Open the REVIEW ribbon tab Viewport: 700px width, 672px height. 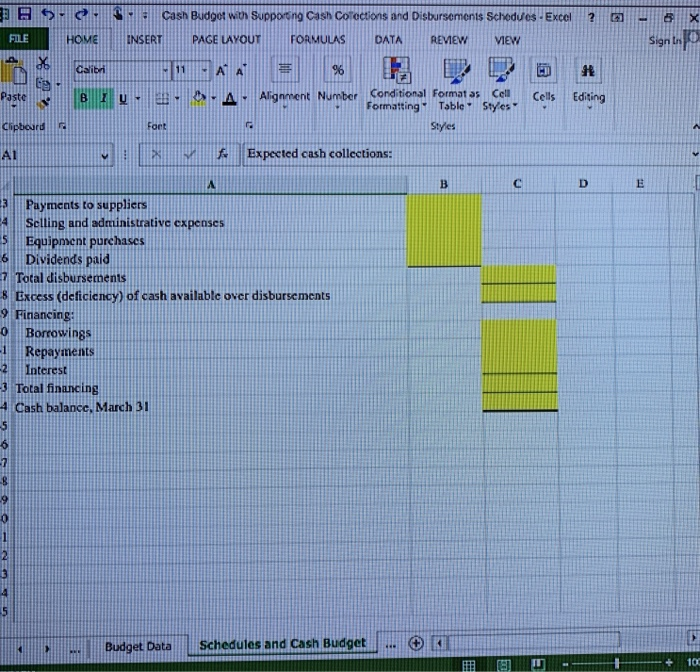[449, 40]
